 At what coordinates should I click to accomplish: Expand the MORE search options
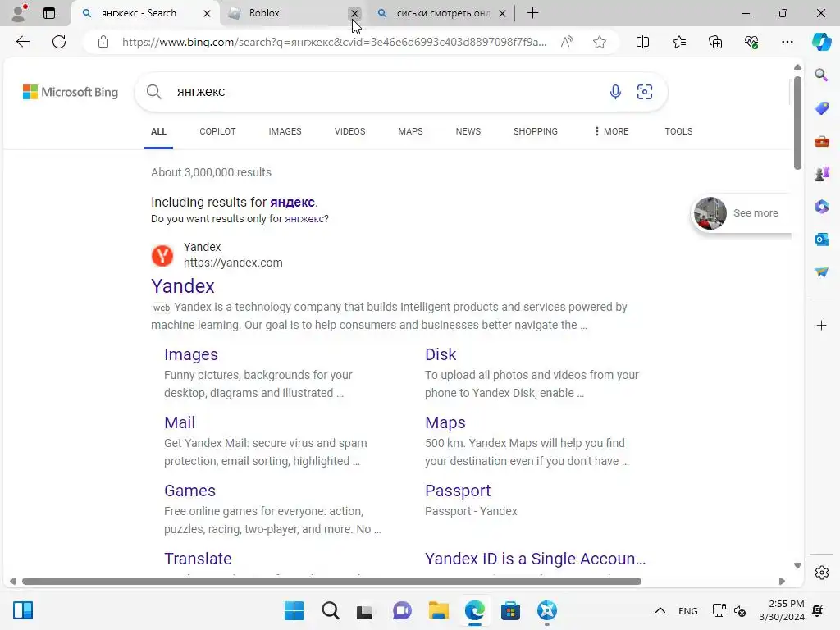611,131
